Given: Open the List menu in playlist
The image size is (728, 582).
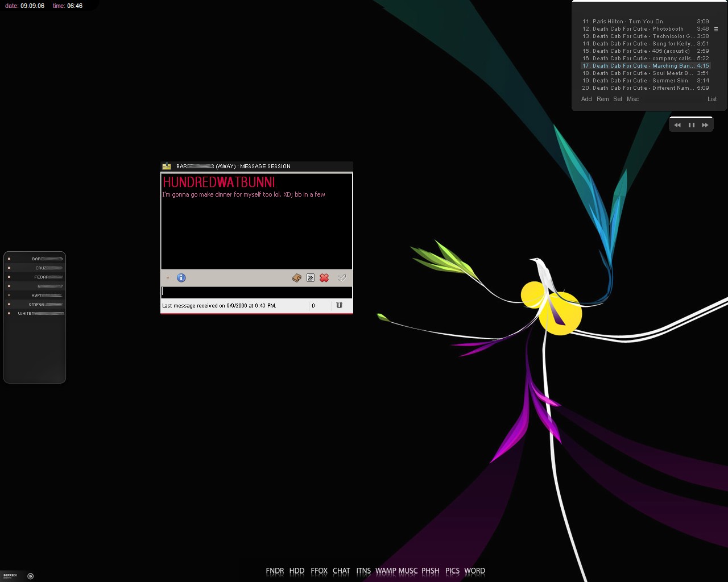Looking at the screenshot, I should point(712,99).
